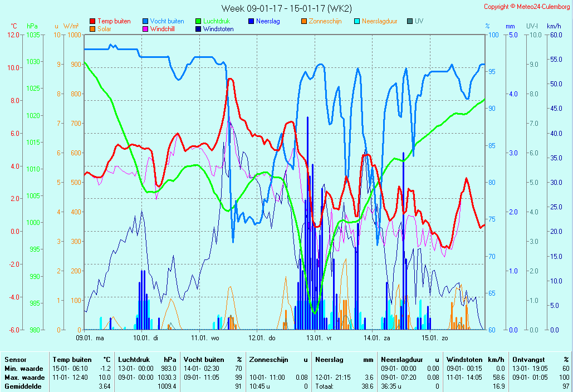Screen dimensions: 573x392
Task: Select the 15.01. zo date marker
Action: [434, 337]
